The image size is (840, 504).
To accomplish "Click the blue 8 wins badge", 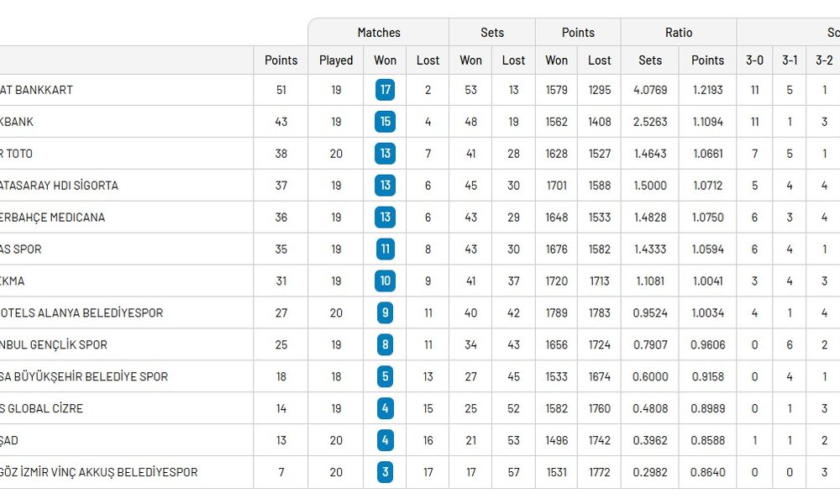I will point(385,344).
